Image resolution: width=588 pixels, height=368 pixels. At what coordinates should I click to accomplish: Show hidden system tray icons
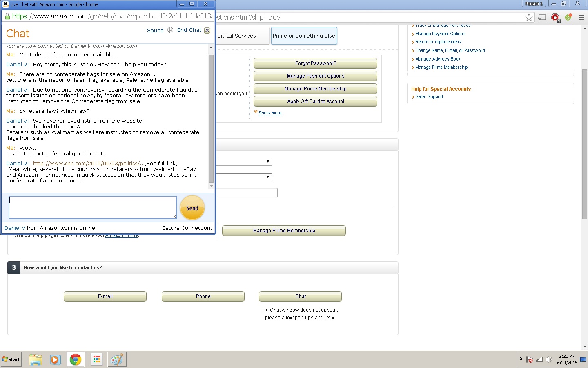pos(521,359)
